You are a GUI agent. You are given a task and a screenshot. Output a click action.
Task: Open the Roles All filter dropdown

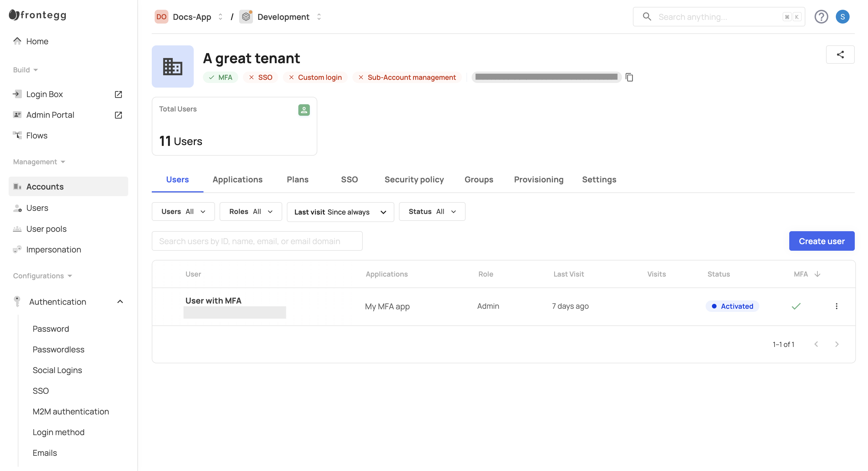tap(250, 211)
